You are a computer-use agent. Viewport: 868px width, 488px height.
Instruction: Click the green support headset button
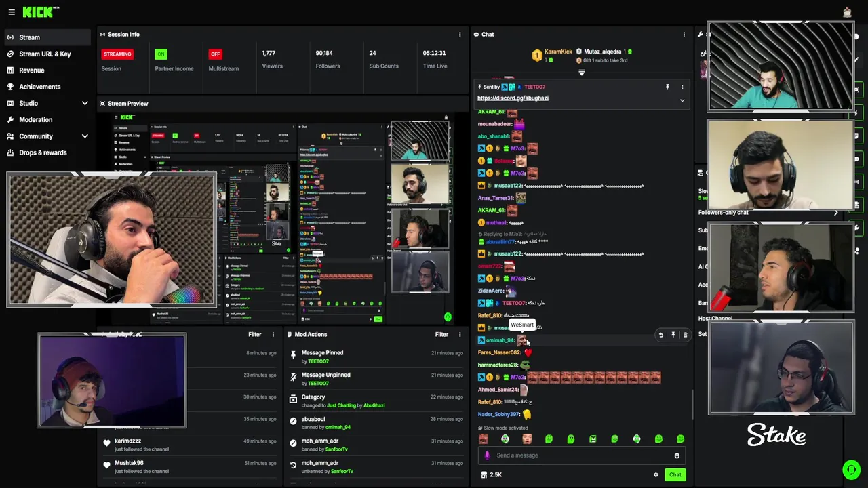(x=851, y=470)
